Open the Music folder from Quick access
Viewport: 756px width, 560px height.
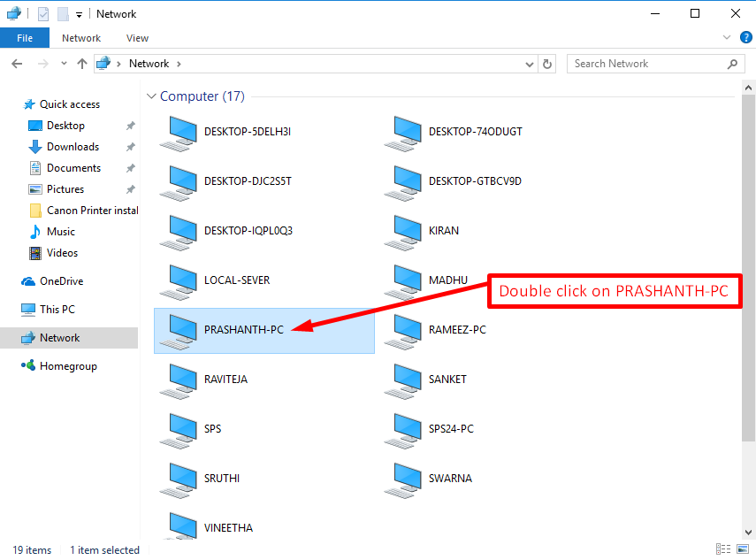point(60,231)
